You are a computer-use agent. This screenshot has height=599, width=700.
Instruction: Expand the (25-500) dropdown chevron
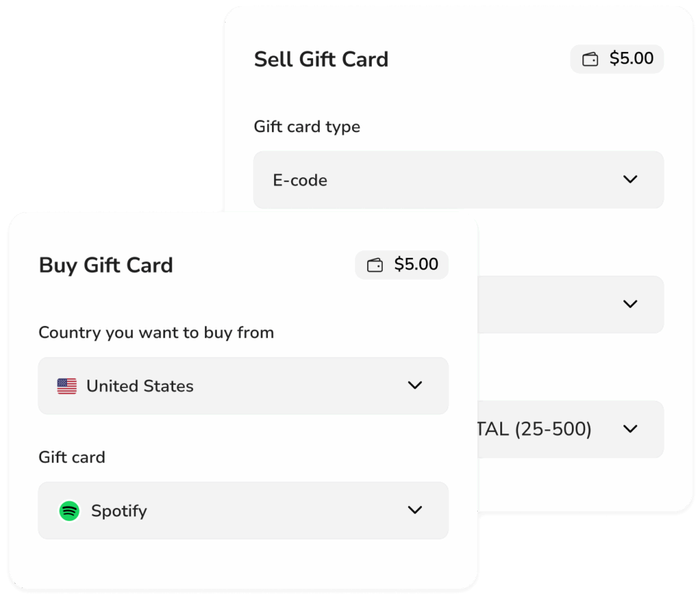(630, 429)
